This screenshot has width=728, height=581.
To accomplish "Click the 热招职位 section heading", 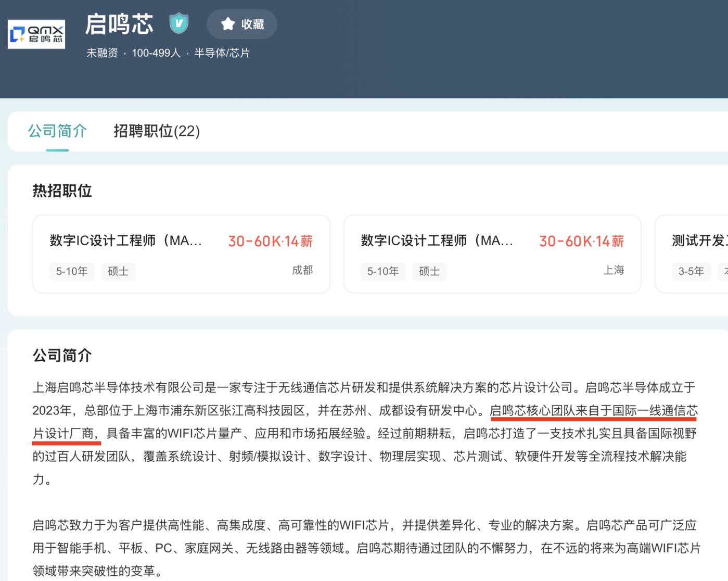I will 62,191.
